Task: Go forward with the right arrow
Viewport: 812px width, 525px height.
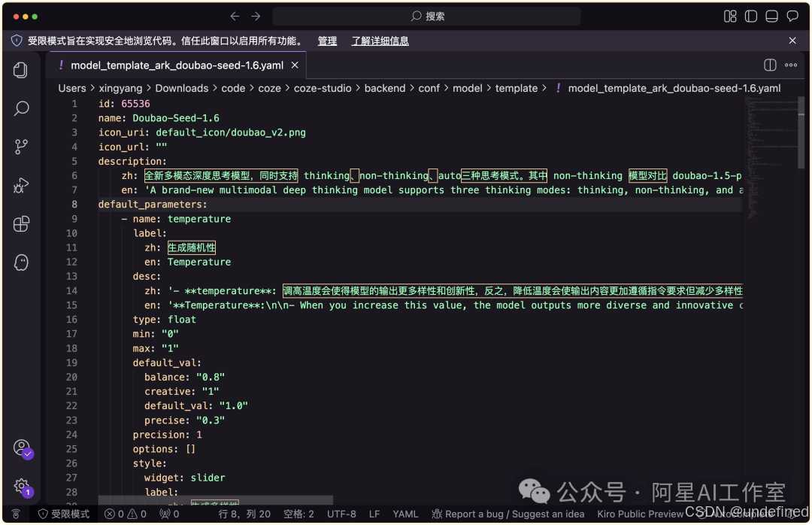Action: point(256,16)
